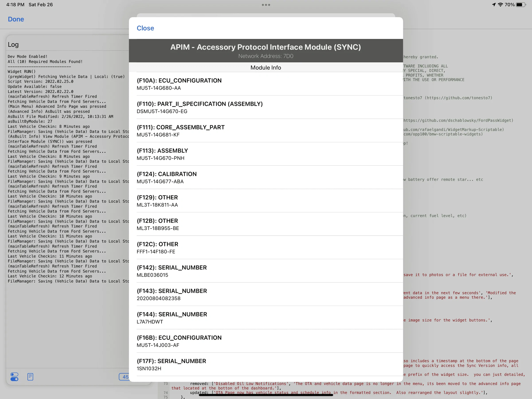
Task: Tap the line counter badge showing 45
Action: click(x=124, y=377)
